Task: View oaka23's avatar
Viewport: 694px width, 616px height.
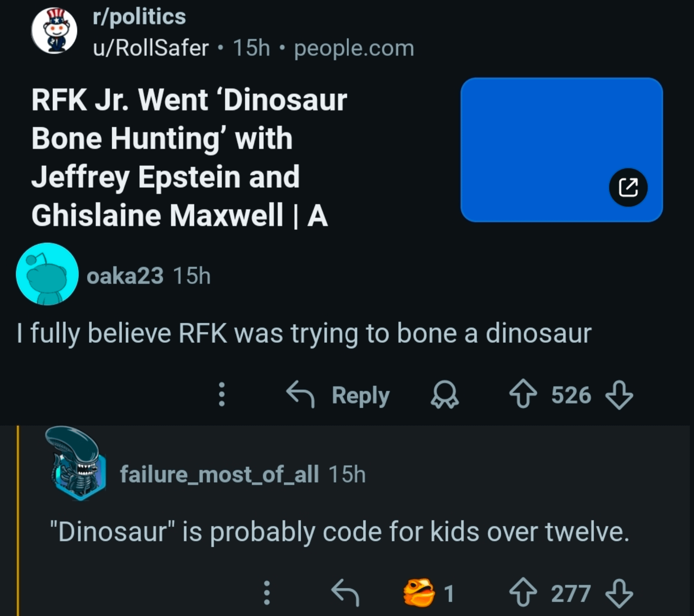Action: coord(47,274)
